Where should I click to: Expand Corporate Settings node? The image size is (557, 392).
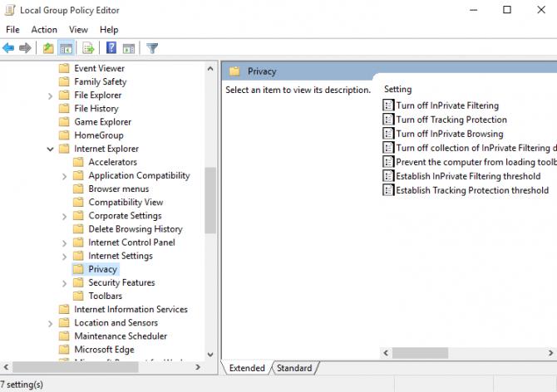(x=64, y=217)
